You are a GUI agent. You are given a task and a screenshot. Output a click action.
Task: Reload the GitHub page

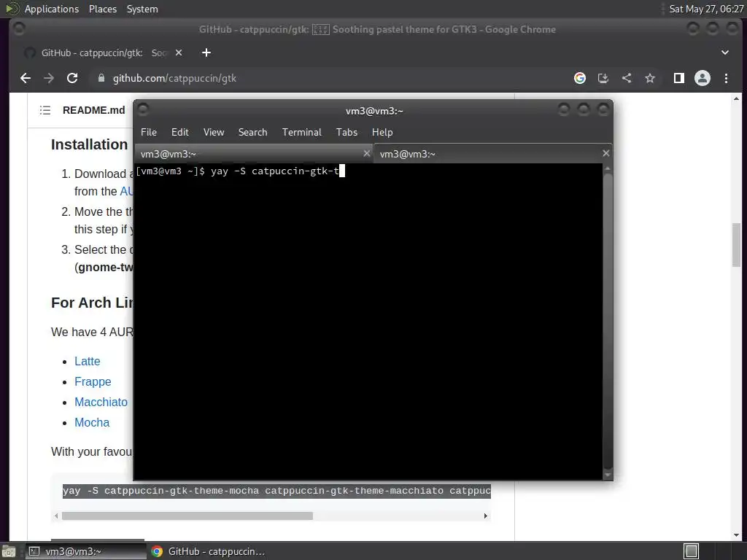pos(72,78)
